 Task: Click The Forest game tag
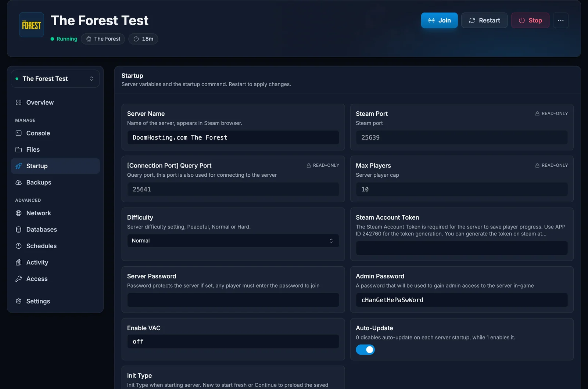tap(103, 39)
